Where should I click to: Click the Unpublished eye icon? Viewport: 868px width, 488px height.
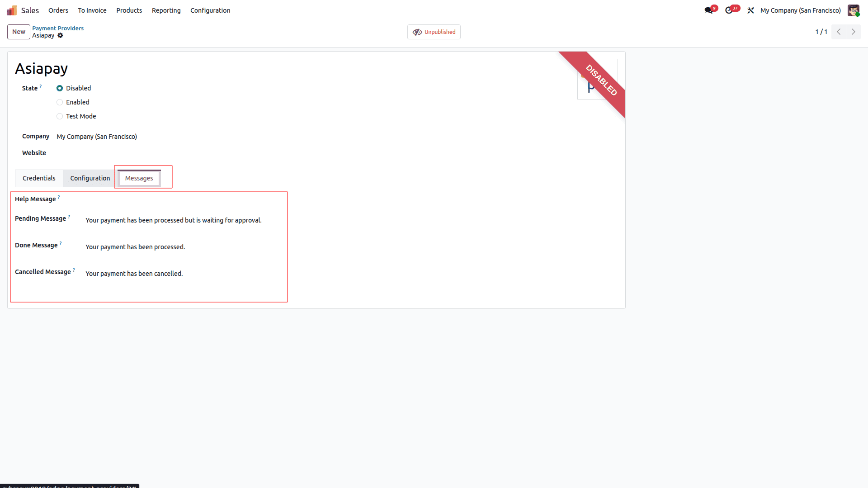(416, 32)
